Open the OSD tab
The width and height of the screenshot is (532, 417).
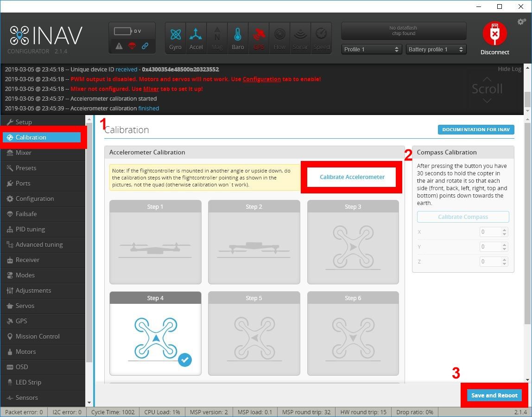(43, 367)
